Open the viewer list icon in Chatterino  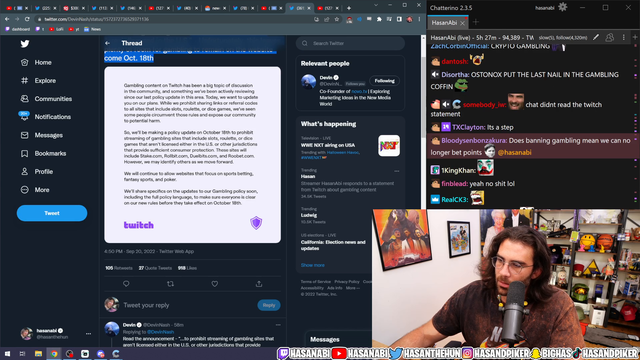click(609, 37)
